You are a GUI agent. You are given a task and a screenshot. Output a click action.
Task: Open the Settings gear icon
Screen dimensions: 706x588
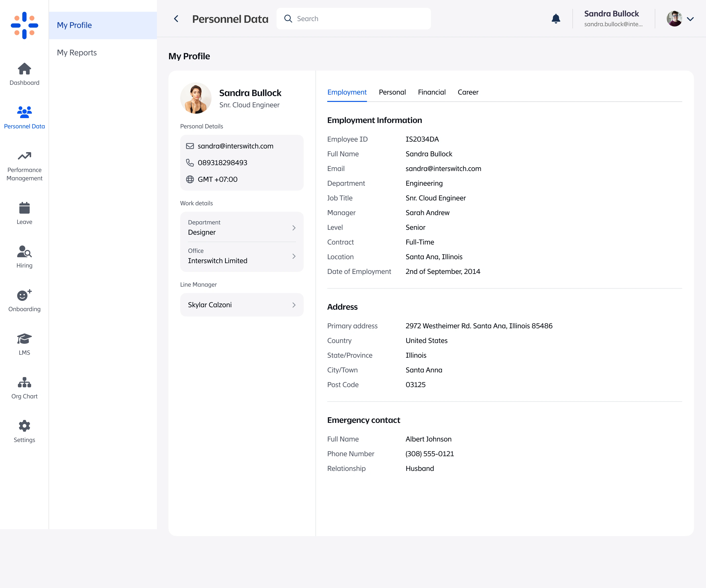[x=24, y=426]
